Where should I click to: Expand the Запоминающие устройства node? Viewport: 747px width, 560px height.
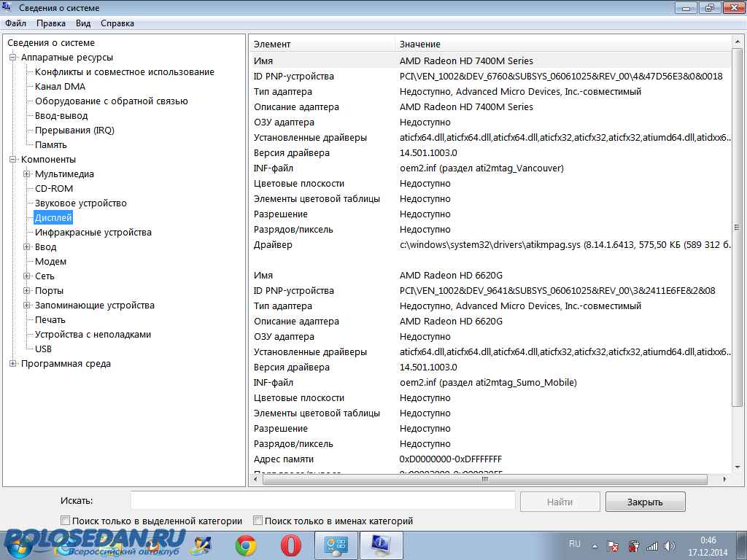click(27, 306)
